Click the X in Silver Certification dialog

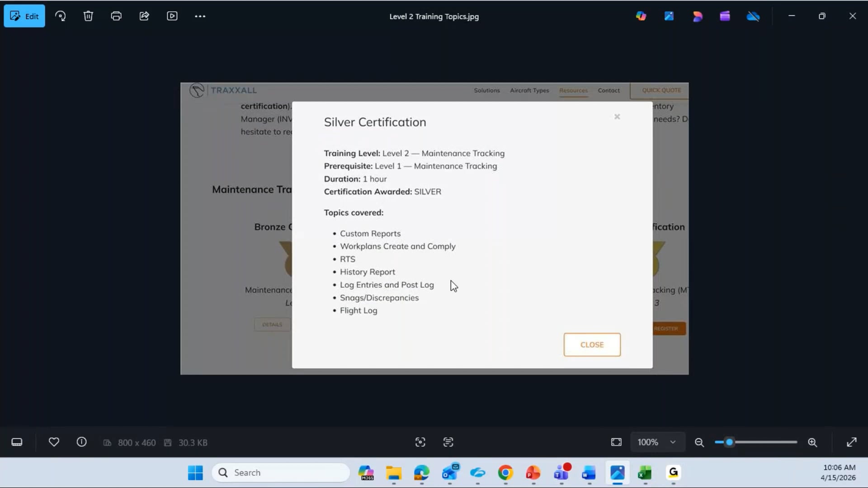617,117
